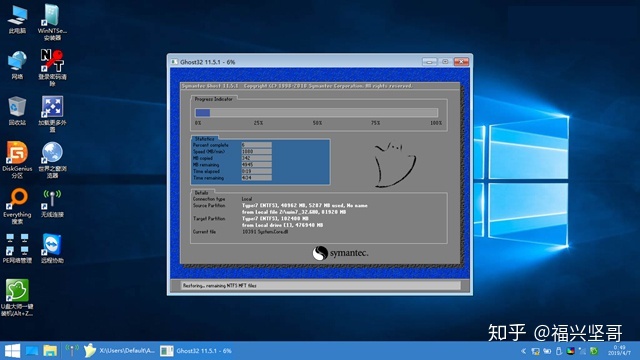Minimize the Ghost32 window
640x360 pixels.
click(429, 62)
